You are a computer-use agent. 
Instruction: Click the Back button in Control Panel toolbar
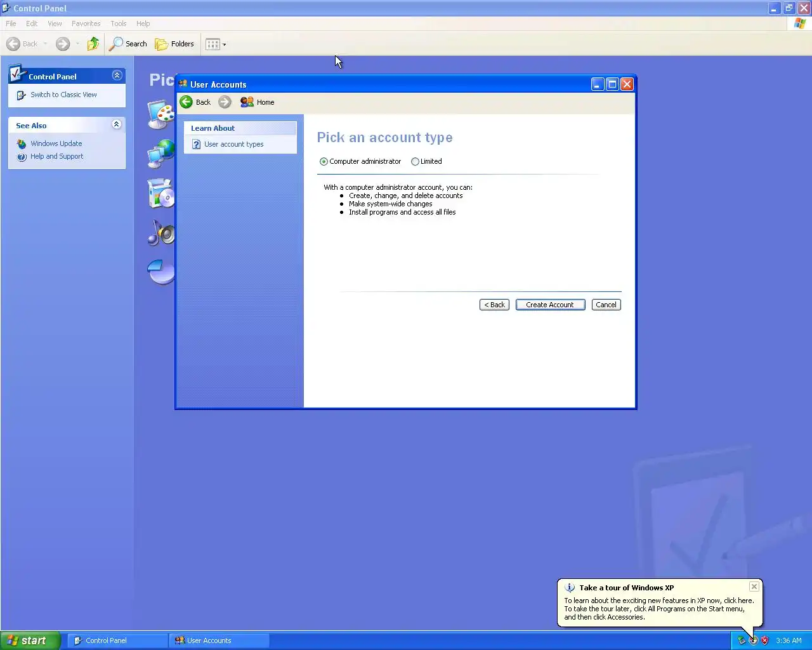pos(22,44)
